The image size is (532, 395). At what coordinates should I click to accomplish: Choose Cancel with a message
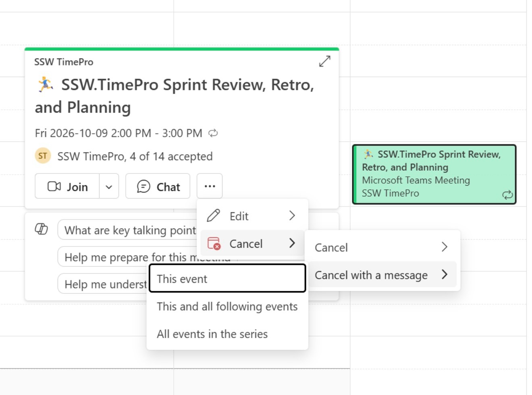pyautogui.click(x=382, y=275)
